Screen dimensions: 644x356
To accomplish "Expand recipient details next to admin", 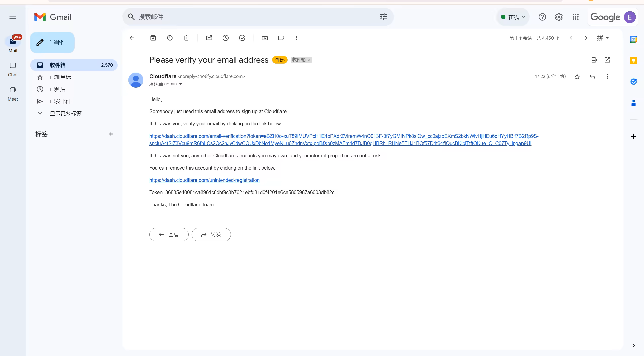I will pos(181,84).
